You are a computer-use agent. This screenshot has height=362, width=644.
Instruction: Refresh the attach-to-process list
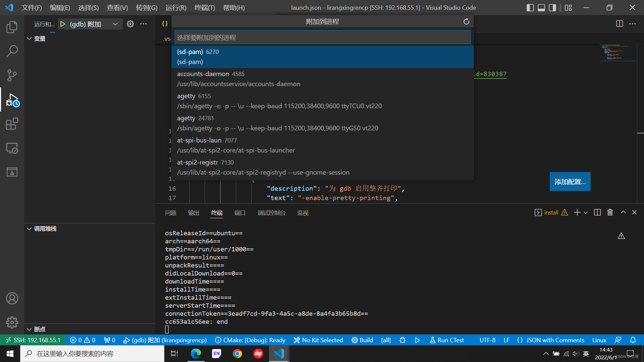point(466,21)
